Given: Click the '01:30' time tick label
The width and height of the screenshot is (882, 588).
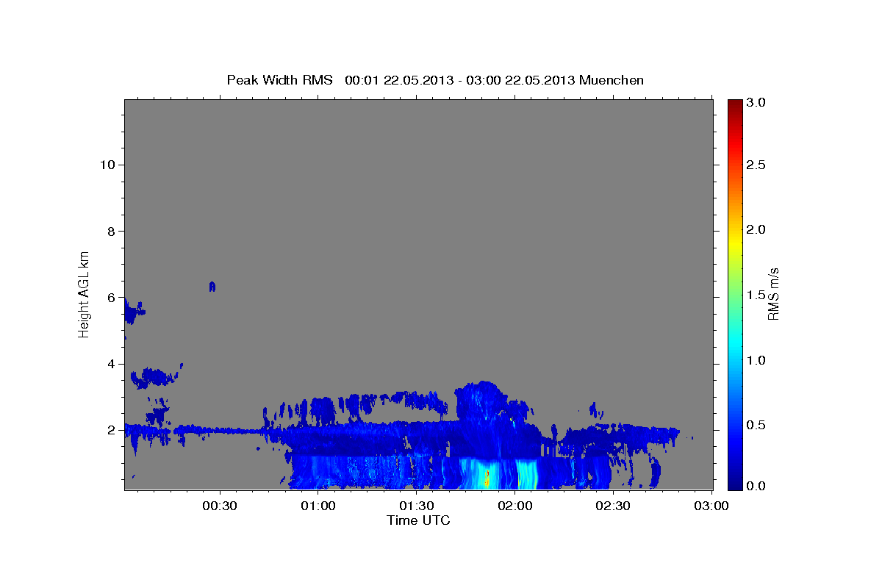Looking at the screenshot, I should tap(417, 506).
